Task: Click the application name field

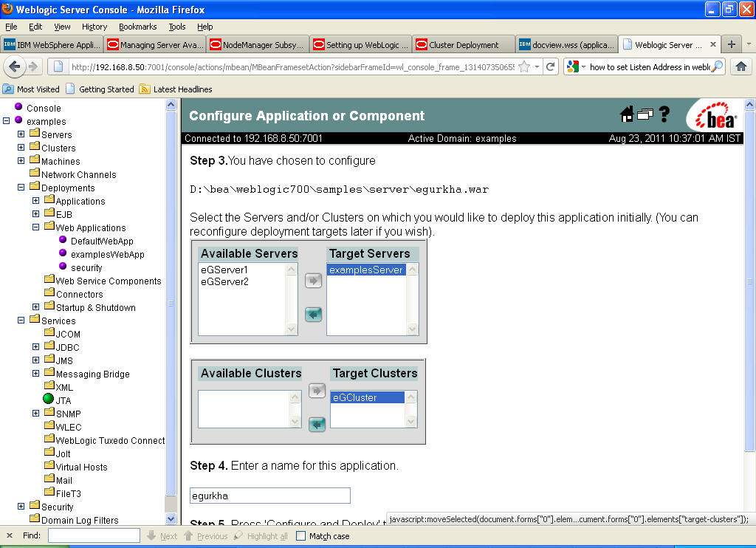Action: click(270, 496)
